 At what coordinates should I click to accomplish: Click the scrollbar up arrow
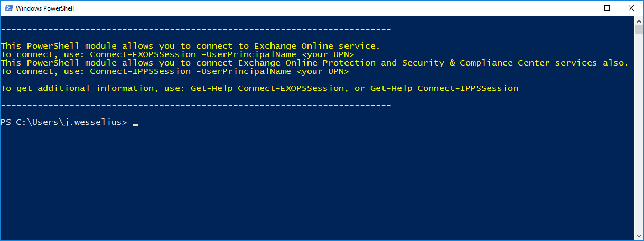[639, 21]
